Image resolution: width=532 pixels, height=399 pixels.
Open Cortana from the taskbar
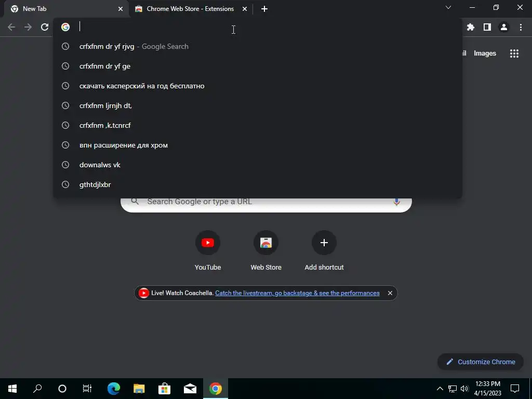62,389
